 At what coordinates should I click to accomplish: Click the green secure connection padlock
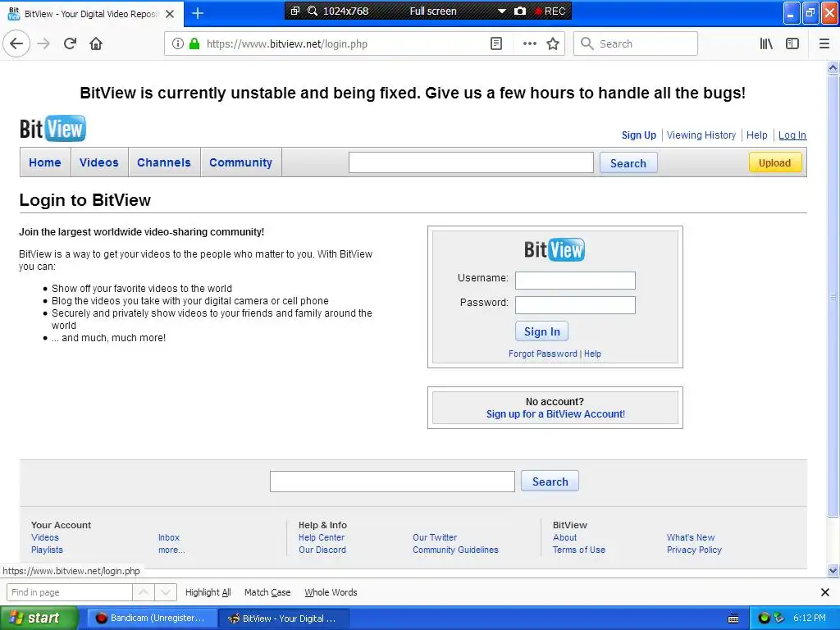coord(194,44)
